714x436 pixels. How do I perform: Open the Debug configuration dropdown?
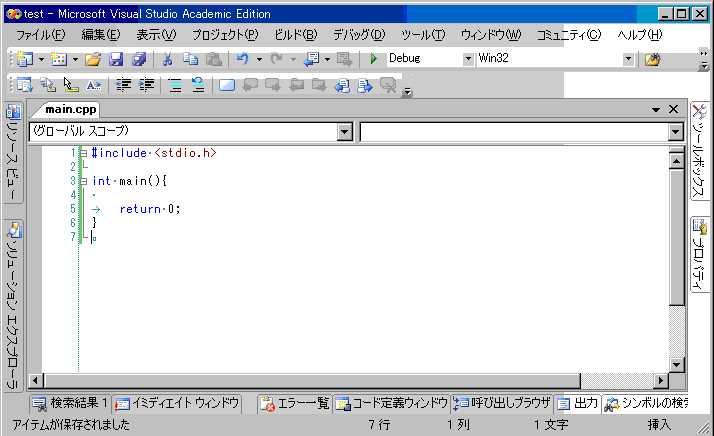(x=469, y=59)
